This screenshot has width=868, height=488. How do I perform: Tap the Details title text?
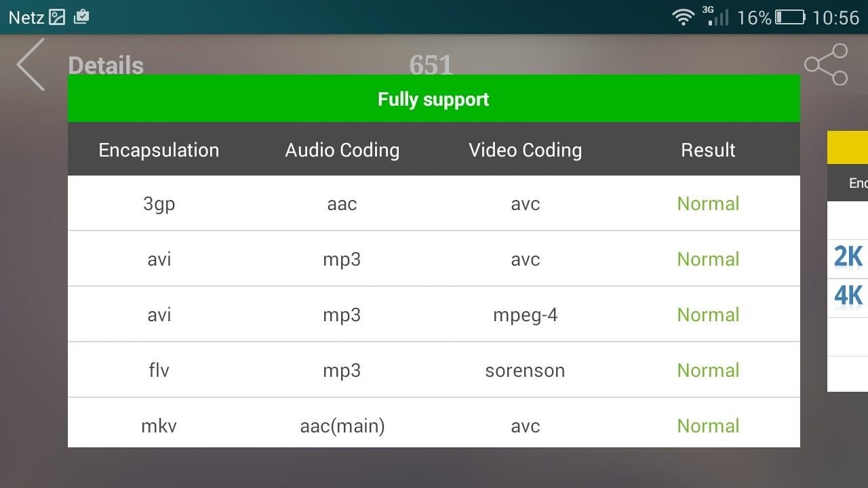pos(106,66)
